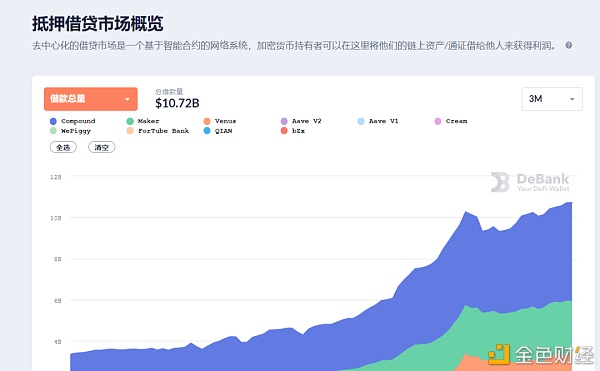Toggle the Compound series legend dot
This screenshot has width=600, height=371.
[x=53, y=121]
